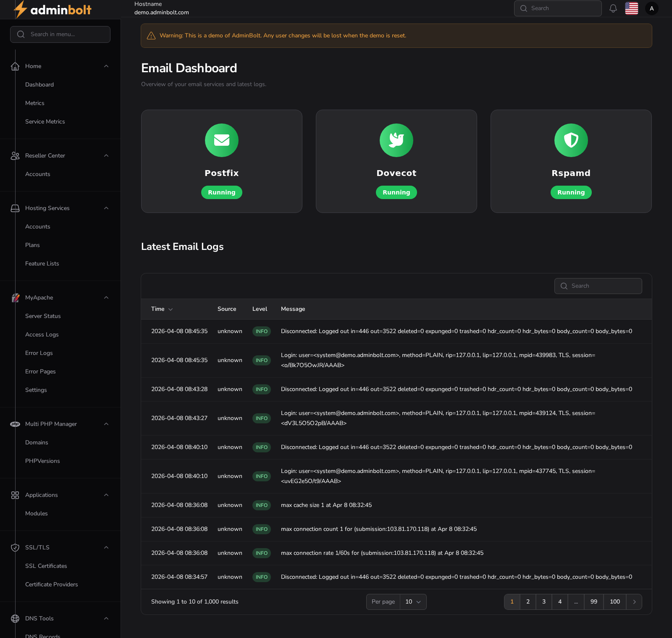Collapse the Reseller Center section
Screen dimensions: 672x638
coord(106,156)
